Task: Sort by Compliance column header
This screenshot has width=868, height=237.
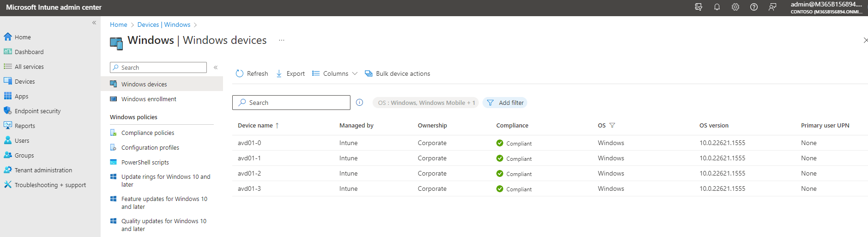Action: coord(512,125)
